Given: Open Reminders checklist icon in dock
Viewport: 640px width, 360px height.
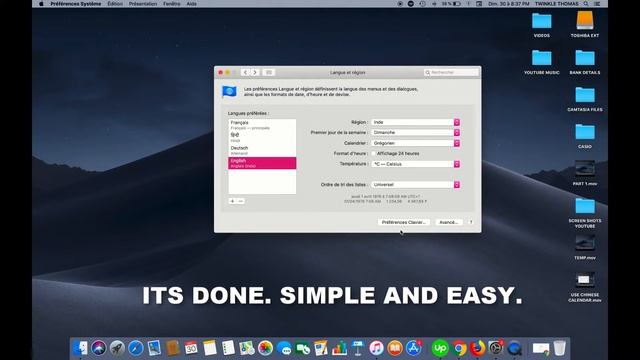Looking at the screenshot, I should pyautogui.click(x=228, y=348).
